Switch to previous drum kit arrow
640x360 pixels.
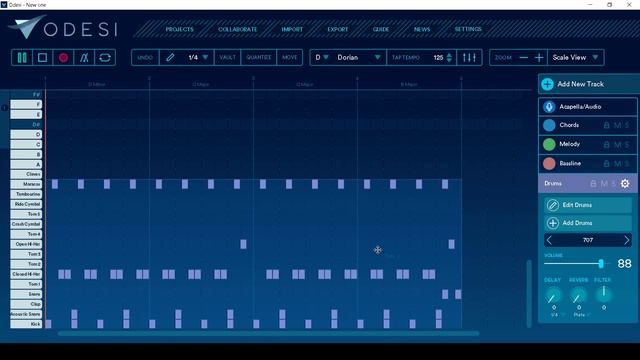point(549,240)
